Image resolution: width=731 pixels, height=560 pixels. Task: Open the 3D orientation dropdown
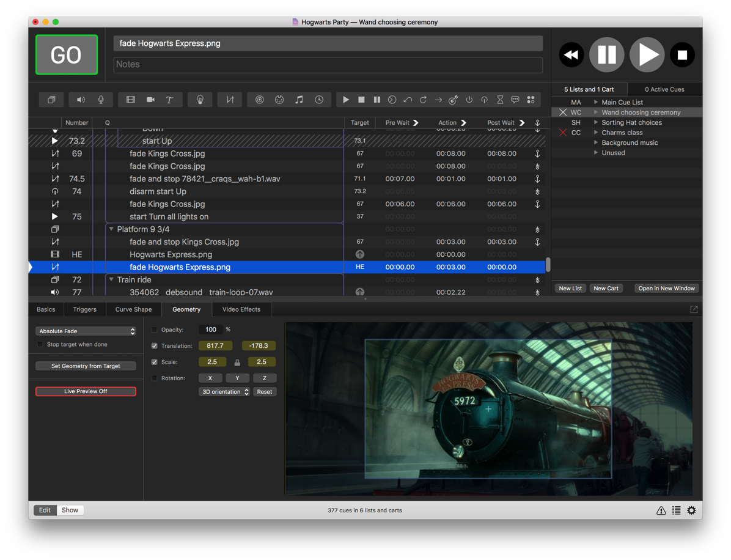(x=224, y=392)
